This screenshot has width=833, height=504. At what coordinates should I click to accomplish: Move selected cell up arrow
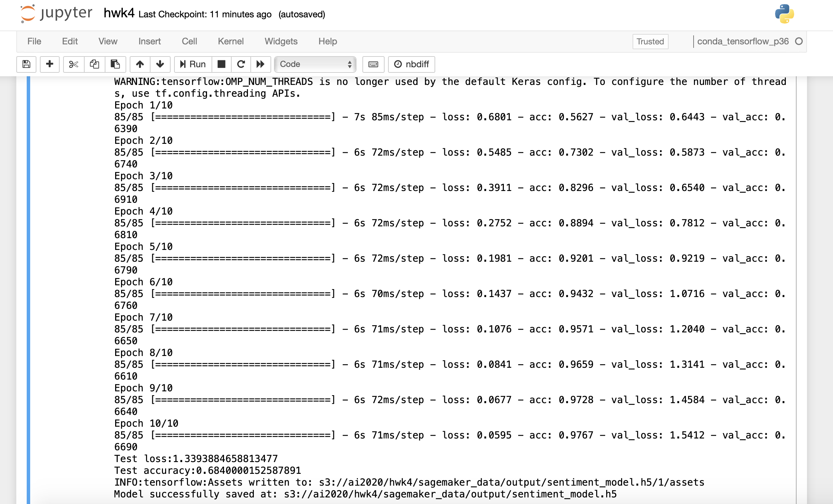pos(140,64)
